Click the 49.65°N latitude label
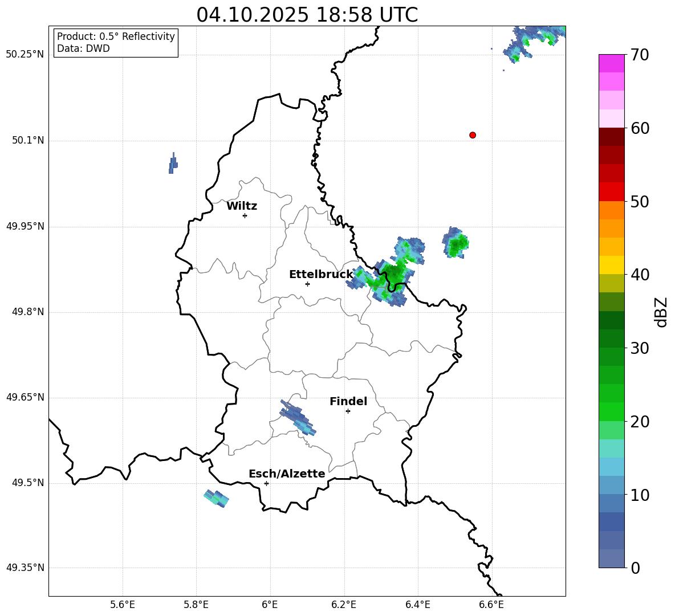Screen dimensions: 675x616 coord(25,397)
